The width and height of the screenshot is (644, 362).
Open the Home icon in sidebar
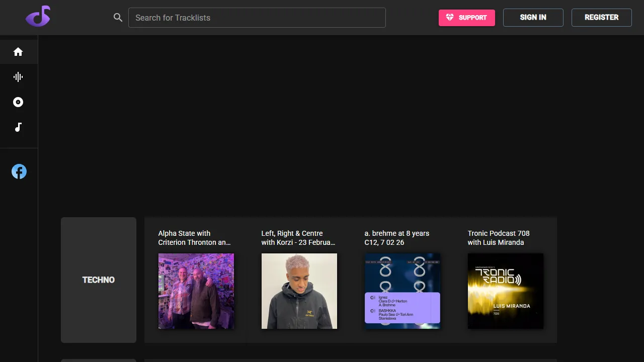[x=18, y=52]
